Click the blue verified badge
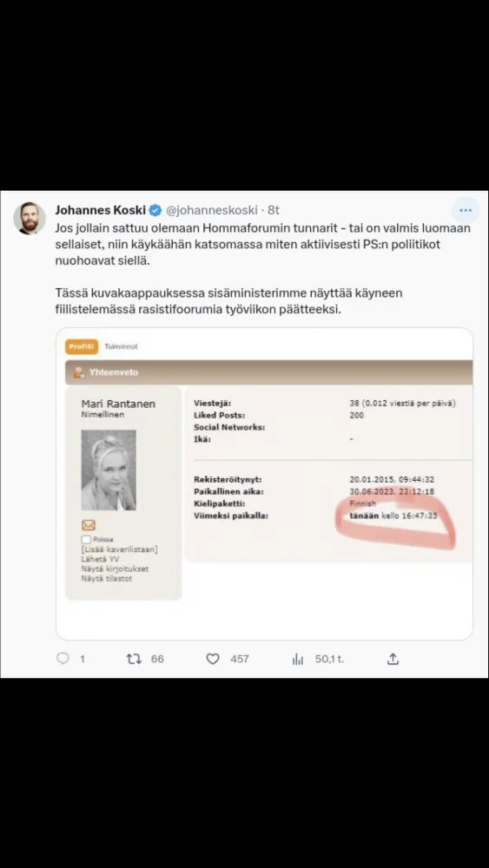This screenshot has width=489, height=868. (155, 210)
